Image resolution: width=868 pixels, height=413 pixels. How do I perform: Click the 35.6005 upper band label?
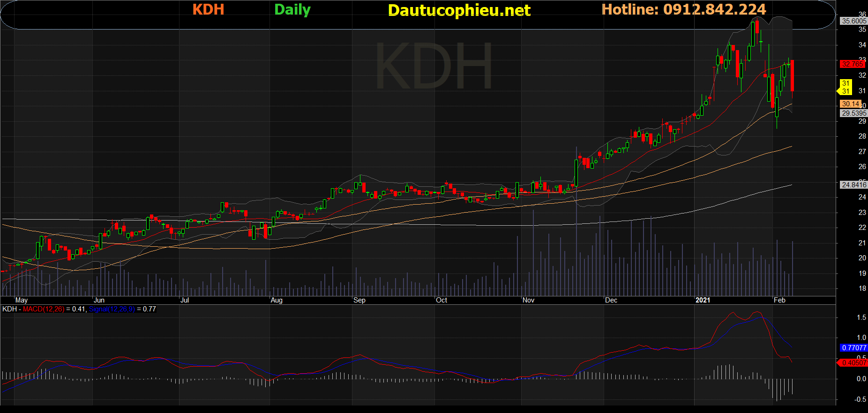pos(853,21)
